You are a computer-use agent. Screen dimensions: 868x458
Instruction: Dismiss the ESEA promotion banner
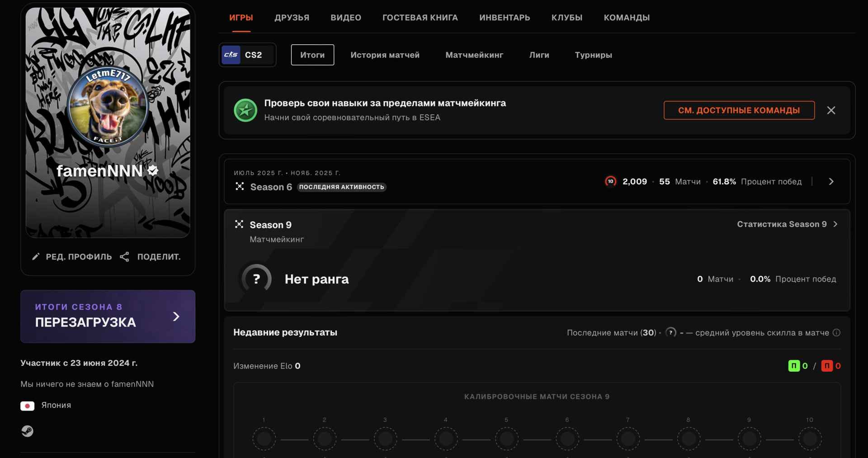831,110
